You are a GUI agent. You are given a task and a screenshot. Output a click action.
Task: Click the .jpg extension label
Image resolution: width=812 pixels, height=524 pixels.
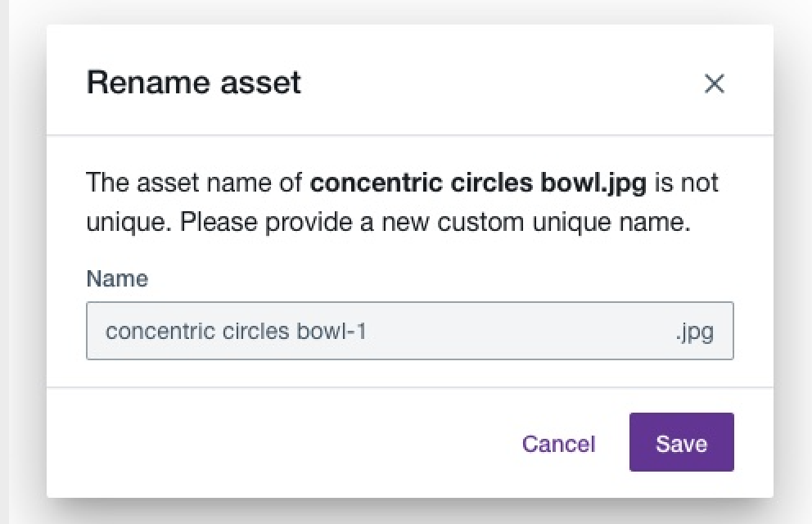click(x=700, y=331)
